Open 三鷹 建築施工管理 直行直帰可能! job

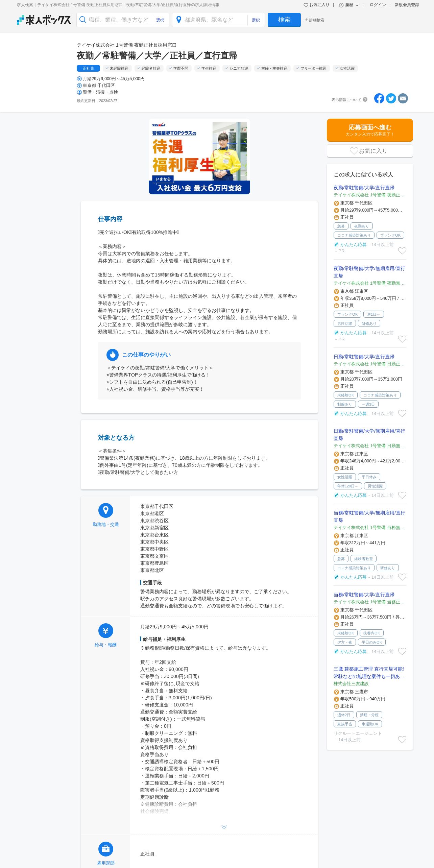tap(369, 673)
